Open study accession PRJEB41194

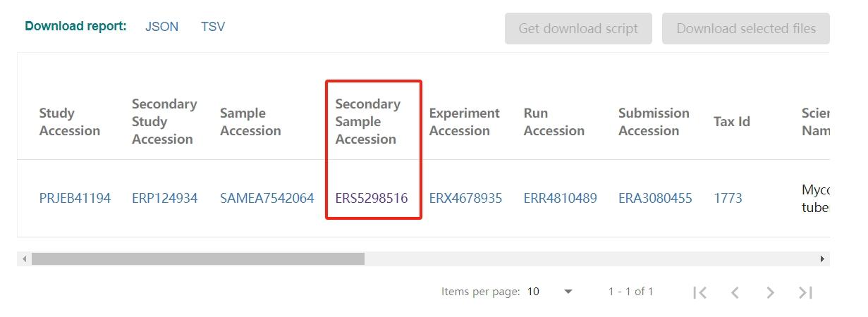tap(75, 198)
